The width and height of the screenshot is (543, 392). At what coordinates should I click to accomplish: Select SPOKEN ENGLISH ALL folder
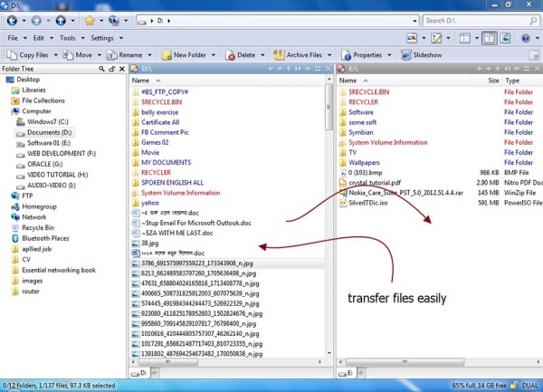(172, 183)
